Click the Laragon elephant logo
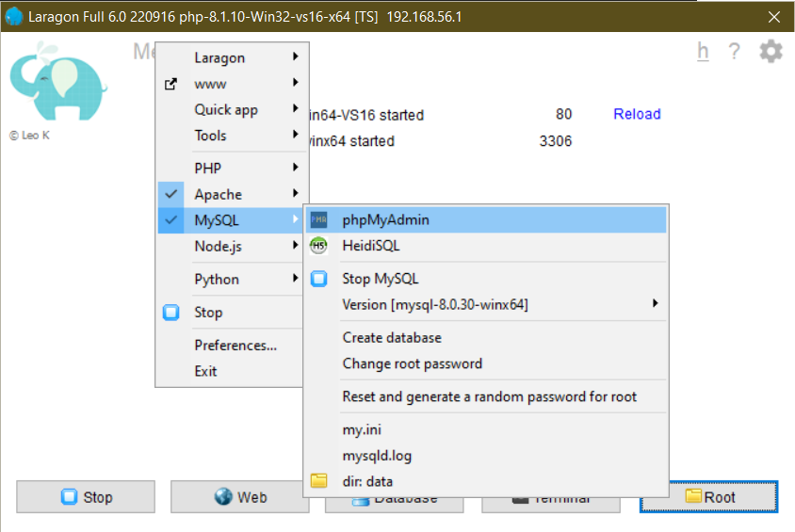The image size is (795, 532). 58,82
